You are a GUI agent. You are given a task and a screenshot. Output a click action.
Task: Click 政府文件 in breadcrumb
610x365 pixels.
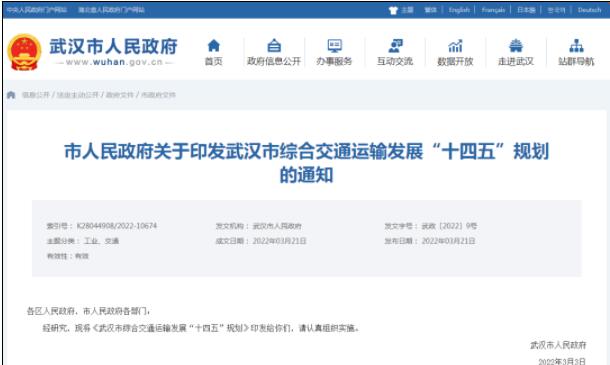tap(119, 95)
